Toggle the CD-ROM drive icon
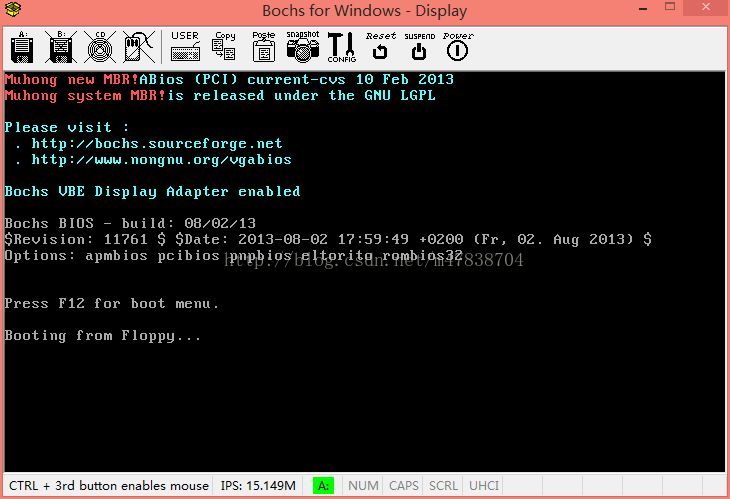Image resolution: width=730 pixels, height=499 pixels. pos(100,47)
